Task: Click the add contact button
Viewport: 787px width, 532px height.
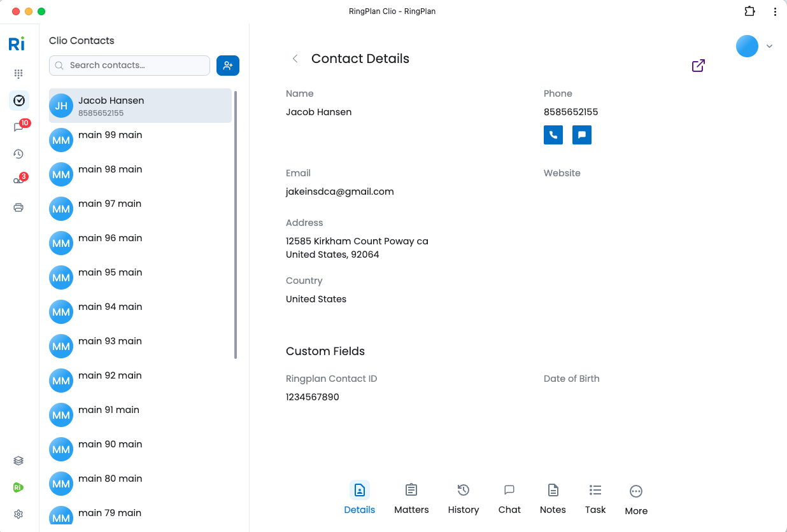Action: 228,66
